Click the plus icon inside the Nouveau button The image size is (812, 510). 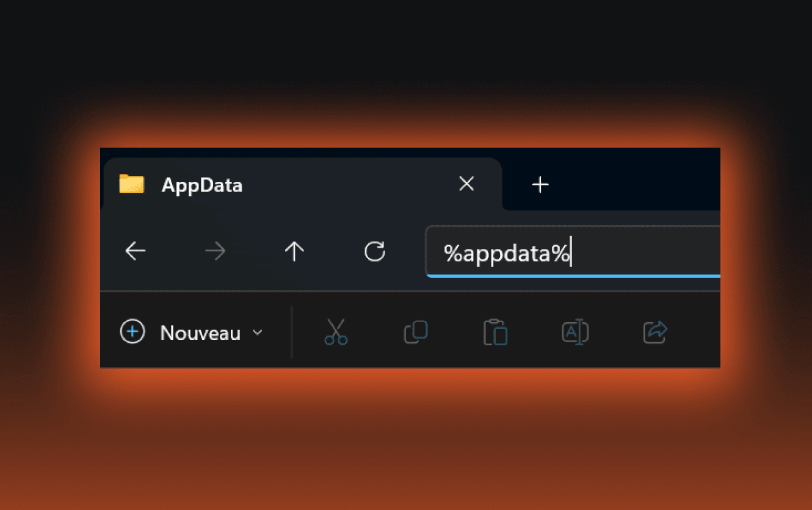point(132,332)
